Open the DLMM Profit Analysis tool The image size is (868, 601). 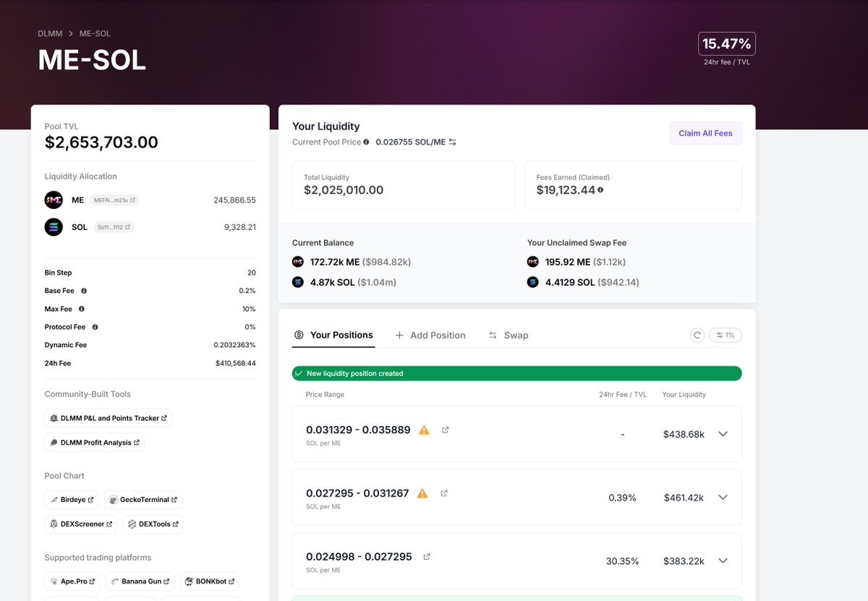[94, 443]
